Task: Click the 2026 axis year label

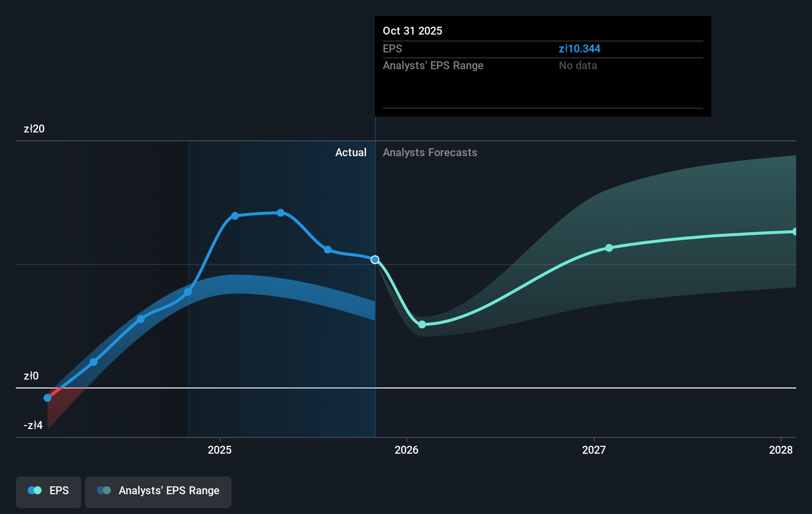Action: point(406,450)
